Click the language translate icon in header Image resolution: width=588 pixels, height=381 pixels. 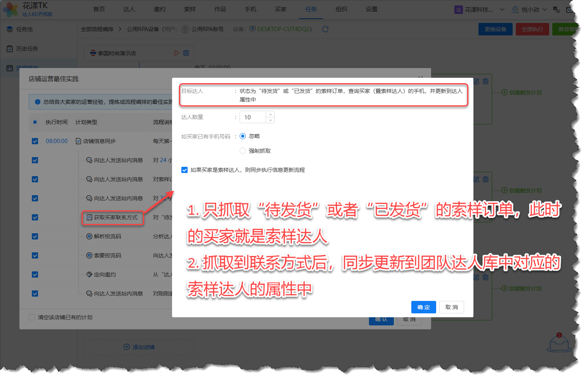(556, 10)
